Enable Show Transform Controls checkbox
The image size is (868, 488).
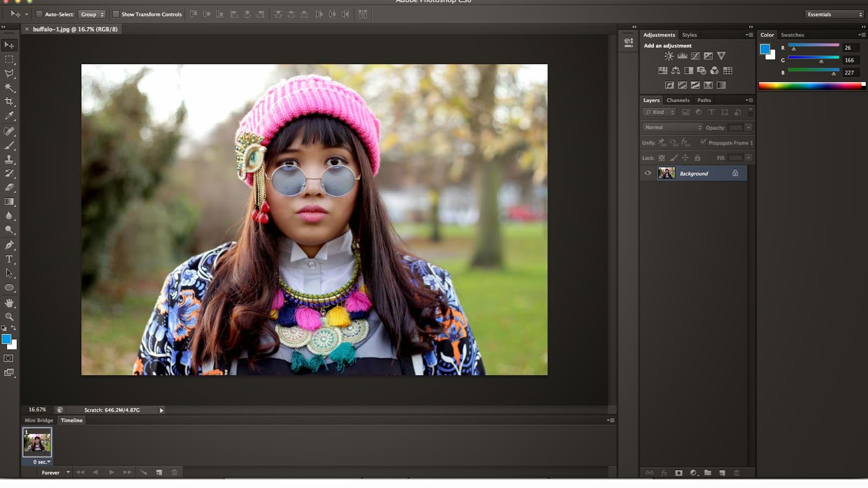[x=116, y=14]
